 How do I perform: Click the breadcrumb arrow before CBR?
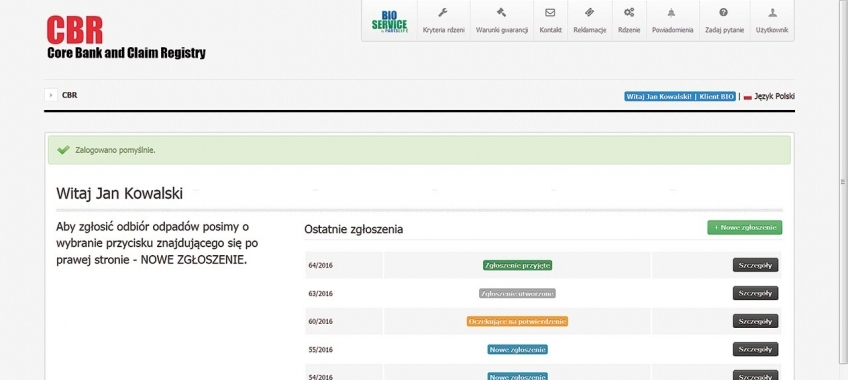click(x=51, y=95)
